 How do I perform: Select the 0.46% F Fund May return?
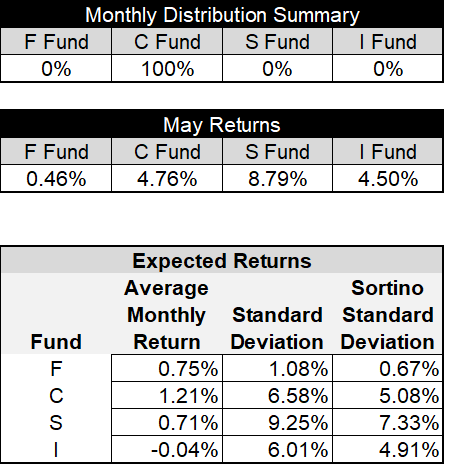pos(56,178)
